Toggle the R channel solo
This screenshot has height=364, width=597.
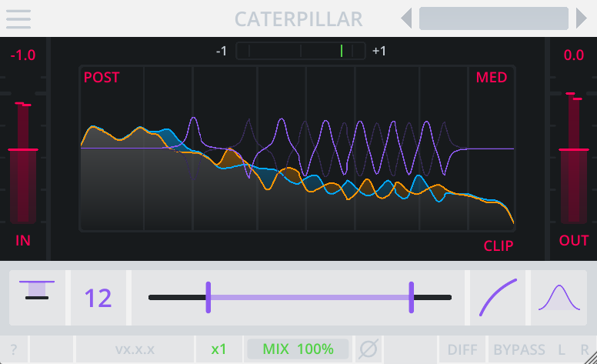point(585,349)
